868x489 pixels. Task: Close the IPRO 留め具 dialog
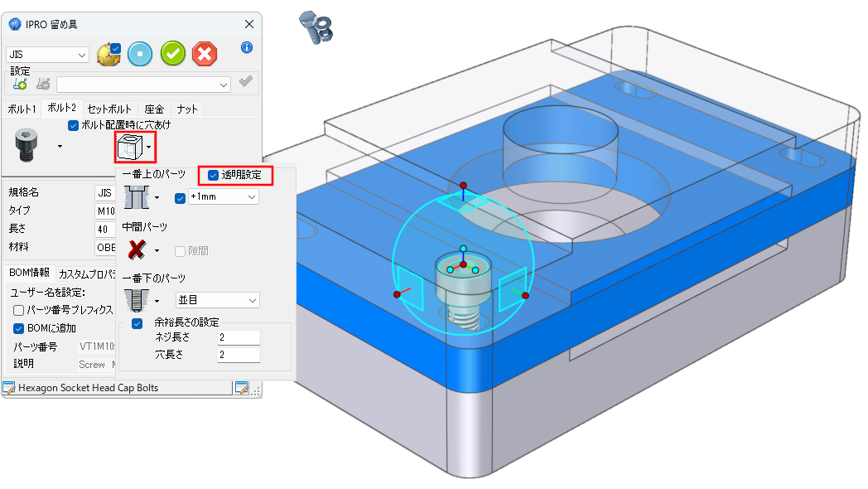(249, 24)
